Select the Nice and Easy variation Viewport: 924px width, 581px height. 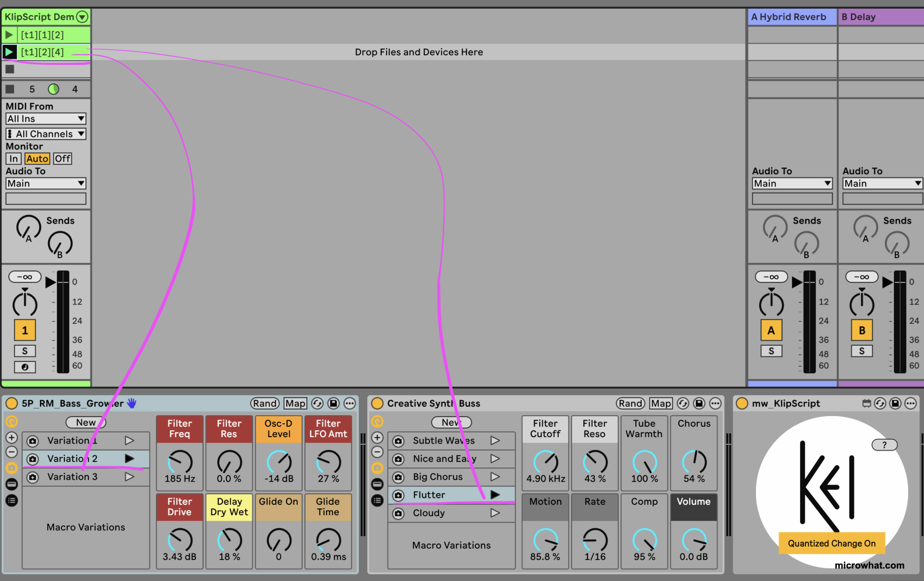(x=444, y=459)
